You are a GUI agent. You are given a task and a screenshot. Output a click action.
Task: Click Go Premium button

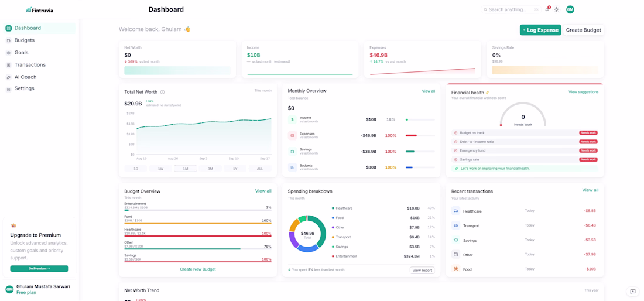pyautogui.click(x=39, y=269)
